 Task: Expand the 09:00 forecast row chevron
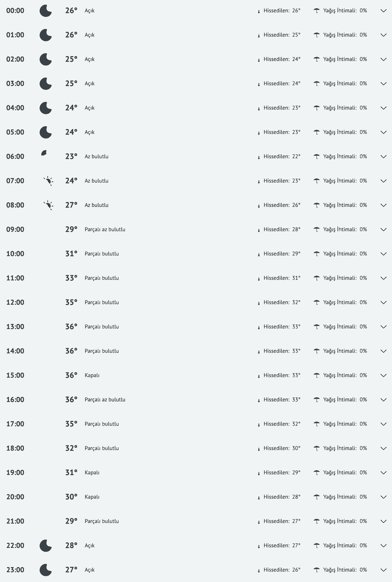[383, 229]
